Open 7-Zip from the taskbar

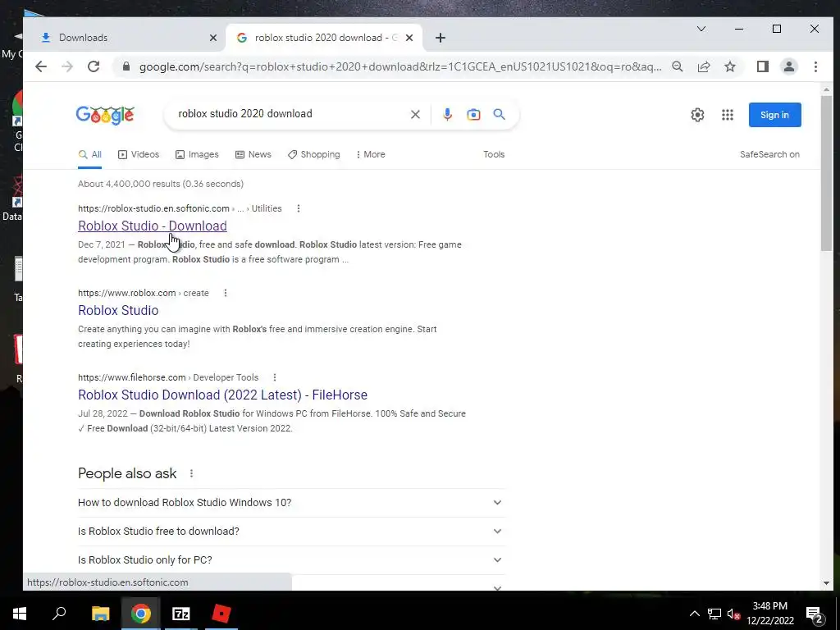tap(181, 614)
